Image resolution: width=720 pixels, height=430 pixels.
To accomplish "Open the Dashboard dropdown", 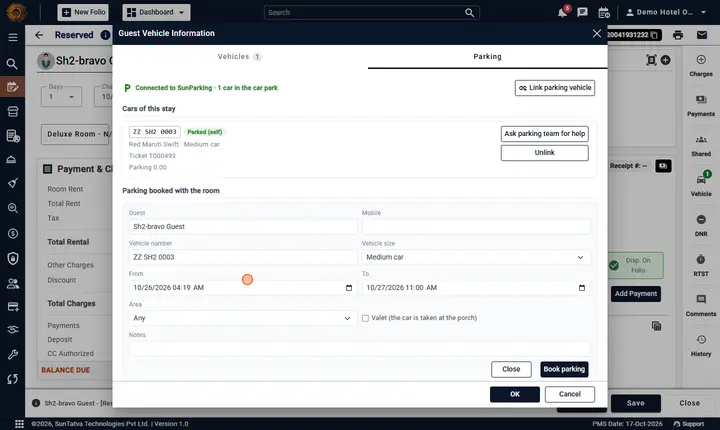I will tap(156, 12).
